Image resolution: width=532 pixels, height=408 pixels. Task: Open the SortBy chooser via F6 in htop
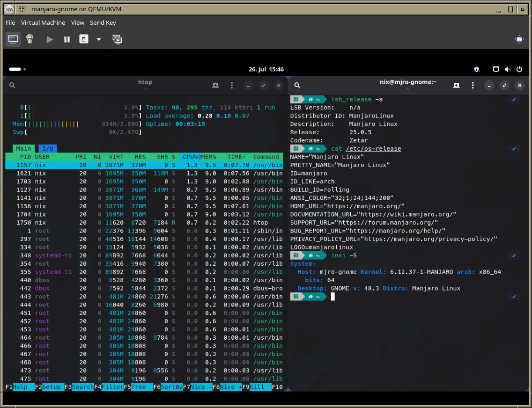click(168, 387)
